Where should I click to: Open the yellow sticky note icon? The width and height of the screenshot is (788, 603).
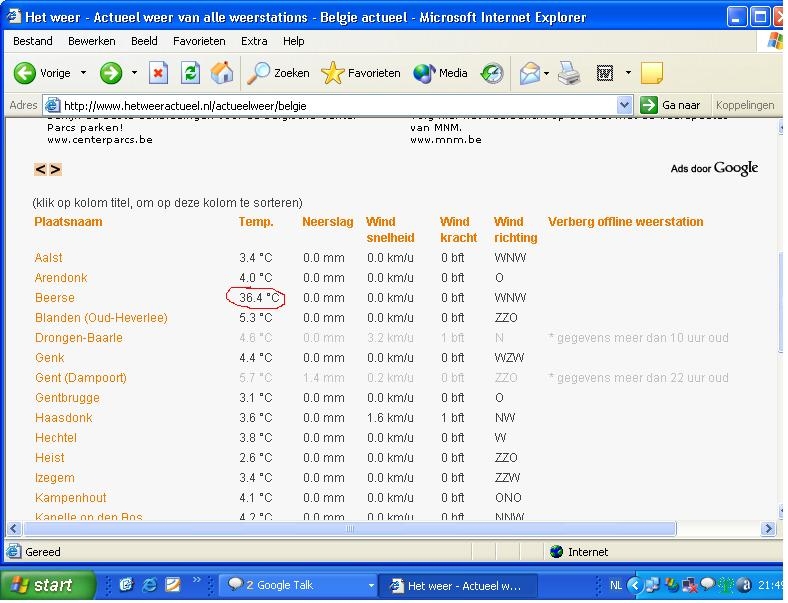pyautogui.click(x=652, y=73)
